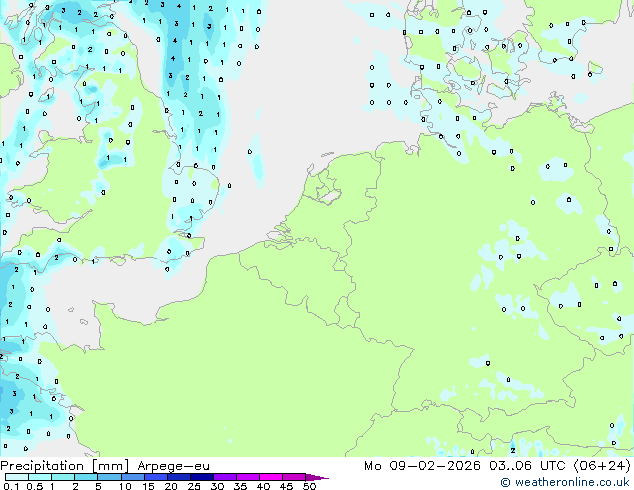Pick the 20–25 mm legend swatch
Screen dimensions: 634x490
178,477
